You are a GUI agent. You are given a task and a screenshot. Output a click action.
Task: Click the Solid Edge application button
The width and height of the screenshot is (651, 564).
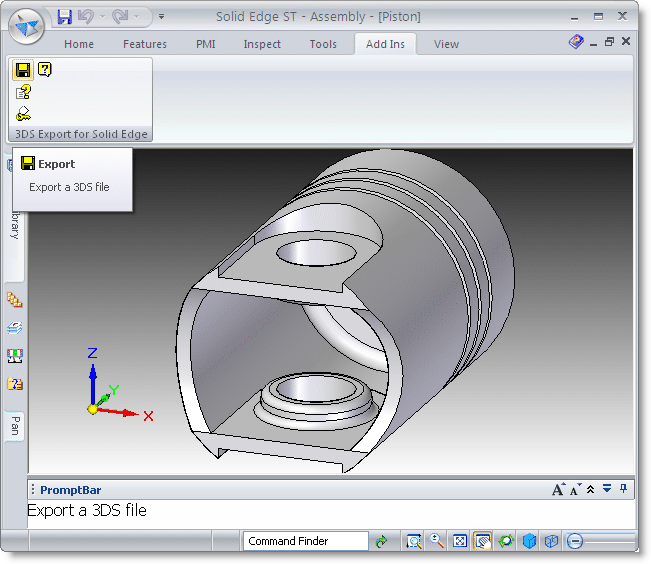pos(26,26)
